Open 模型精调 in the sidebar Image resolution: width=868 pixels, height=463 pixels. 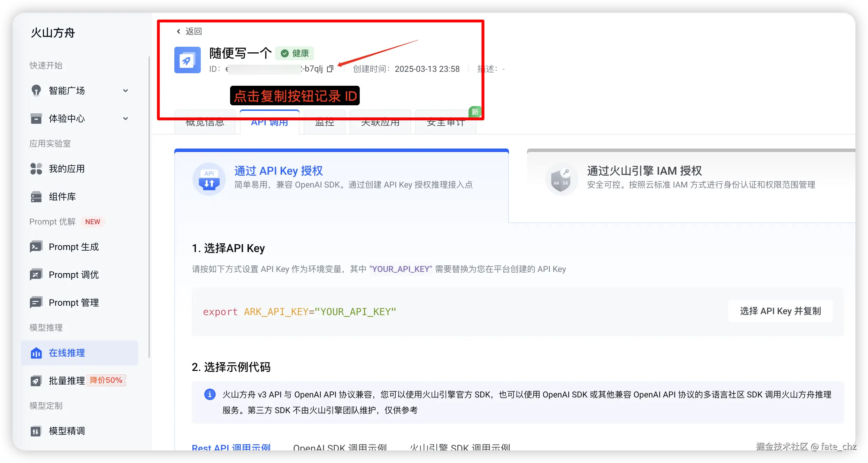pos(67,431)
